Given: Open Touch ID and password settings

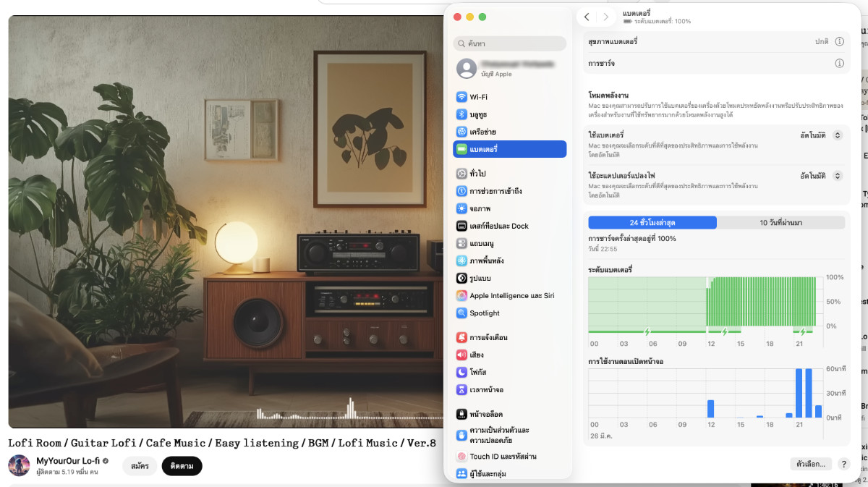Looking at the screenshot, I should point(503,457).
